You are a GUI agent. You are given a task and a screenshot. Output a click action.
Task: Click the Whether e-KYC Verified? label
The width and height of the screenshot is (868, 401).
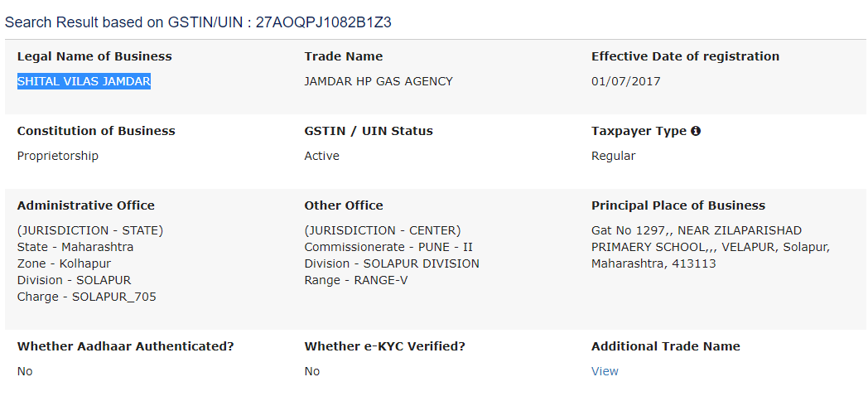[x=385, y=346]
